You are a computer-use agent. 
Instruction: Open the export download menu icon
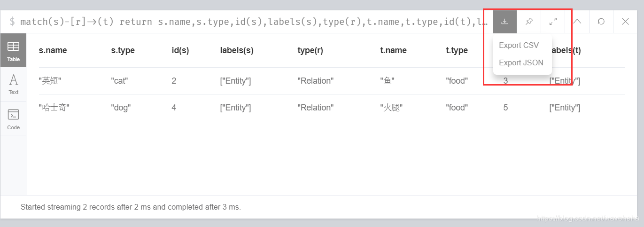coord(505,22)
